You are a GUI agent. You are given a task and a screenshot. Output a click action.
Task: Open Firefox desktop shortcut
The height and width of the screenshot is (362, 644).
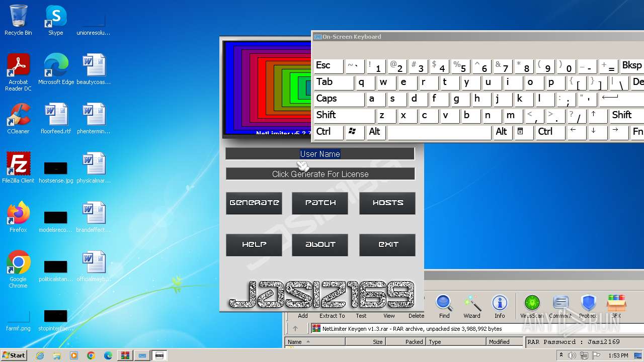(18, 217)
